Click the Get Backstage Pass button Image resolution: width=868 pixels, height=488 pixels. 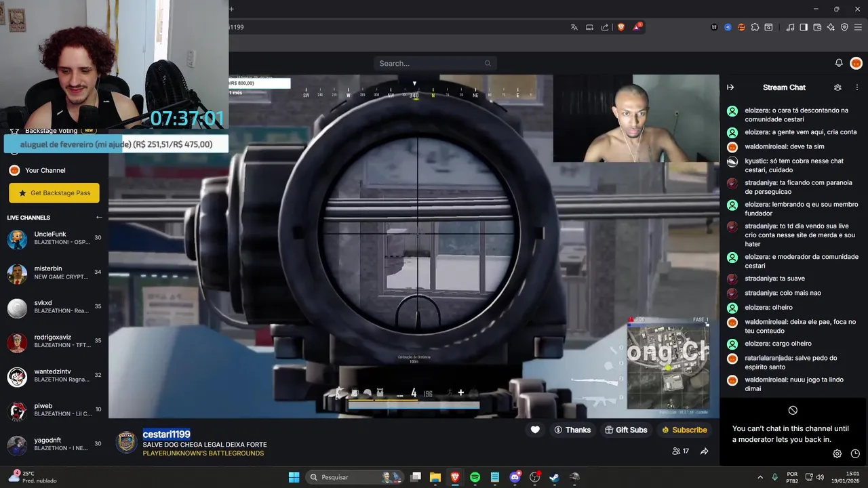click(x=54, y=193)
